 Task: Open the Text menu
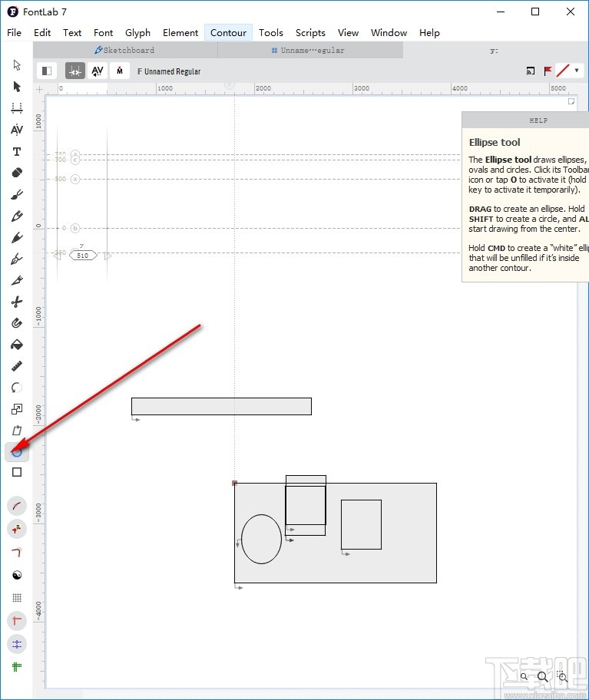click(x=72, y=32)
